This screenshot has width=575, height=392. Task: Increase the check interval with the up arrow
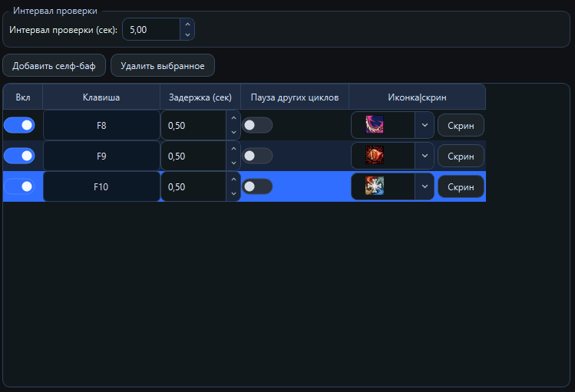coord(187,25)
